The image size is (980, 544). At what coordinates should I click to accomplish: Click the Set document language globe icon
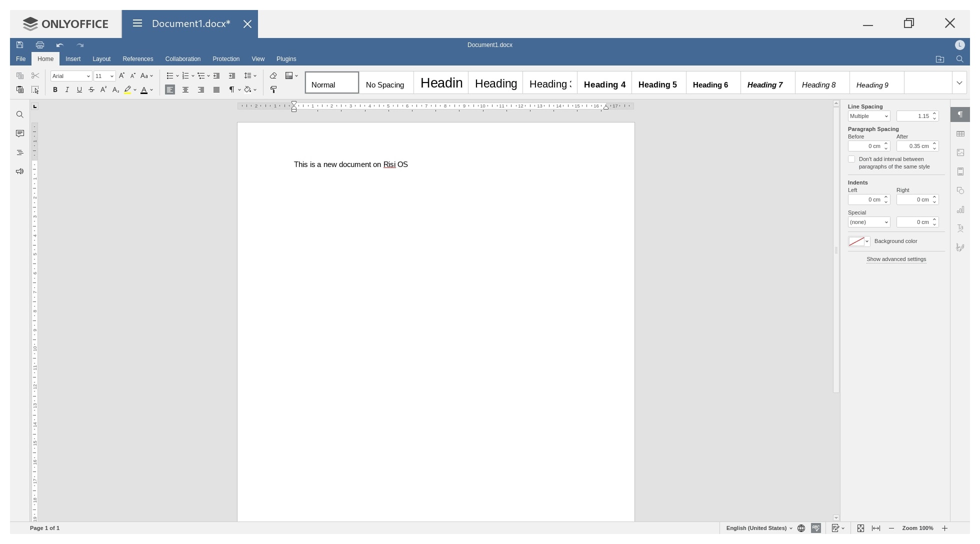[801, 528]
